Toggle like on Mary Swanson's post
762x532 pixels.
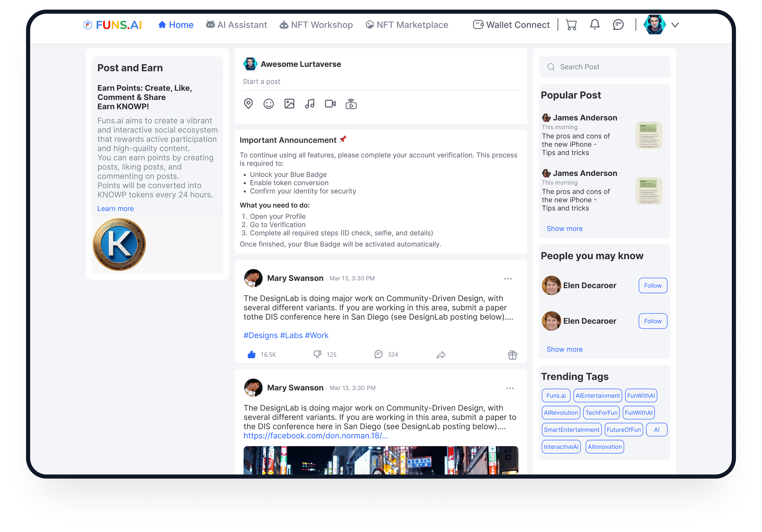click(x=251, y=354)
